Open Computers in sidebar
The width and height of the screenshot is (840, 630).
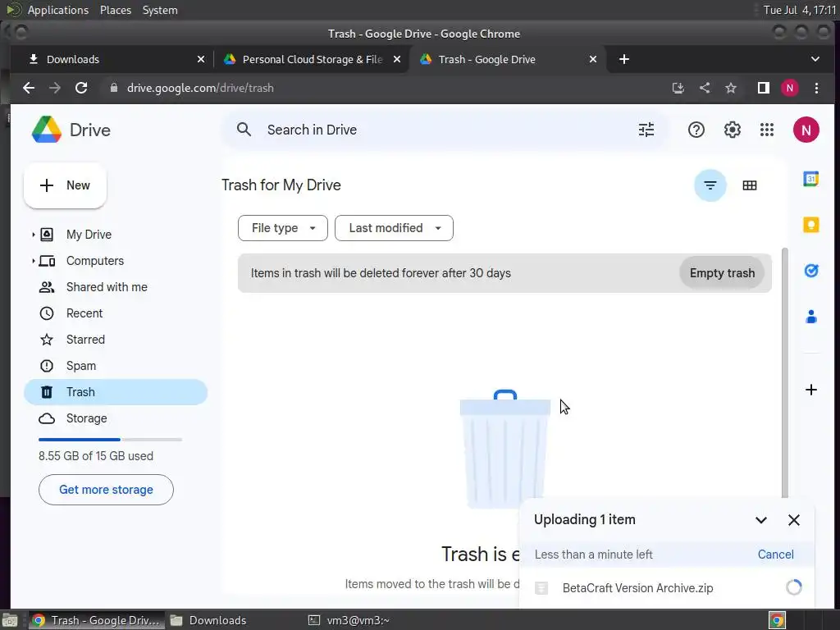point(95,261)
